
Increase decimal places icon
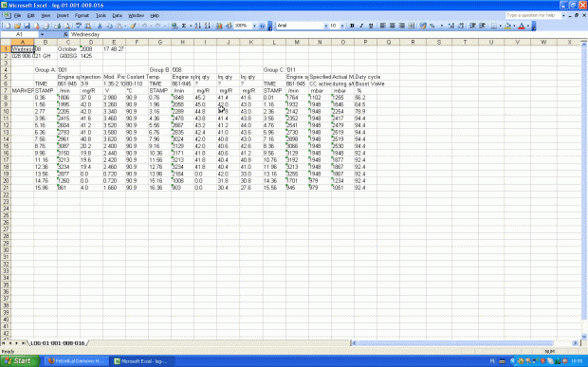point(451,26)
